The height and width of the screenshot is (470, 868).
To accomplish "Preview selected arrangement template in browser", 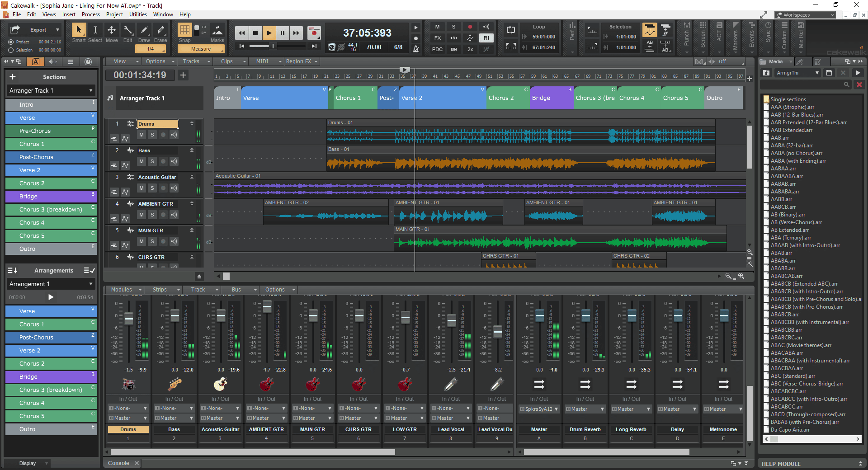I will click(858, 73).
